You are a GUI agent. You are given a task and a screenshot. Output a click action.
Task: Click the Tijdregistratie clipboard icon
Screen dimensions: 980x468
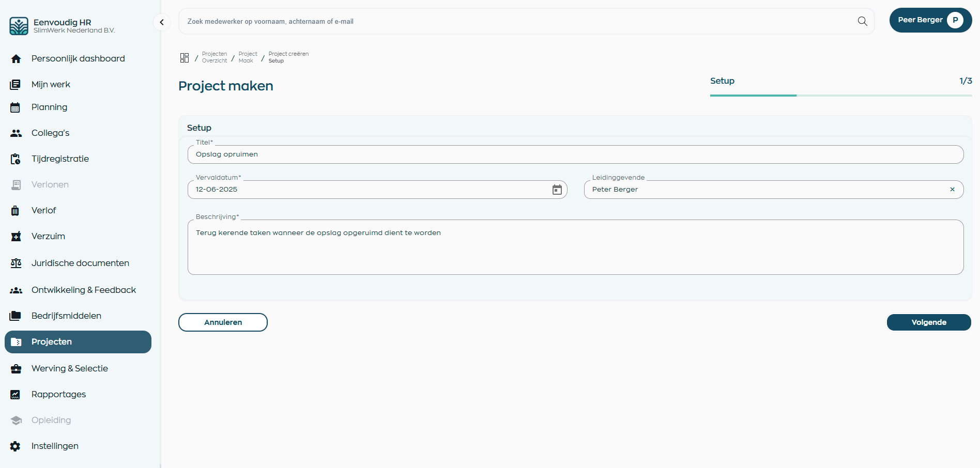click(16, 159)
